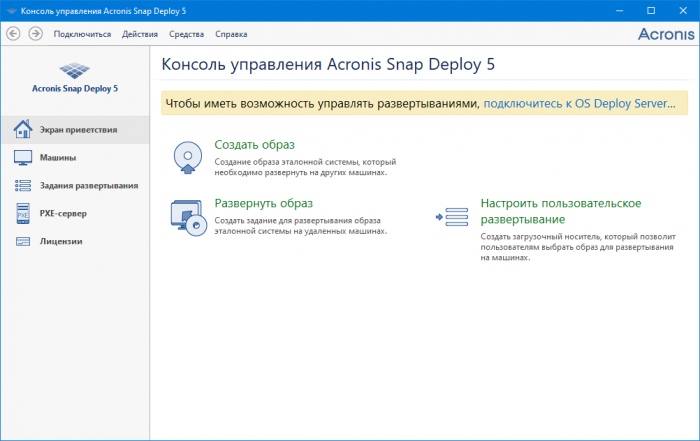Click the Развернуть образ computers icon

click(x=188, y=216)
